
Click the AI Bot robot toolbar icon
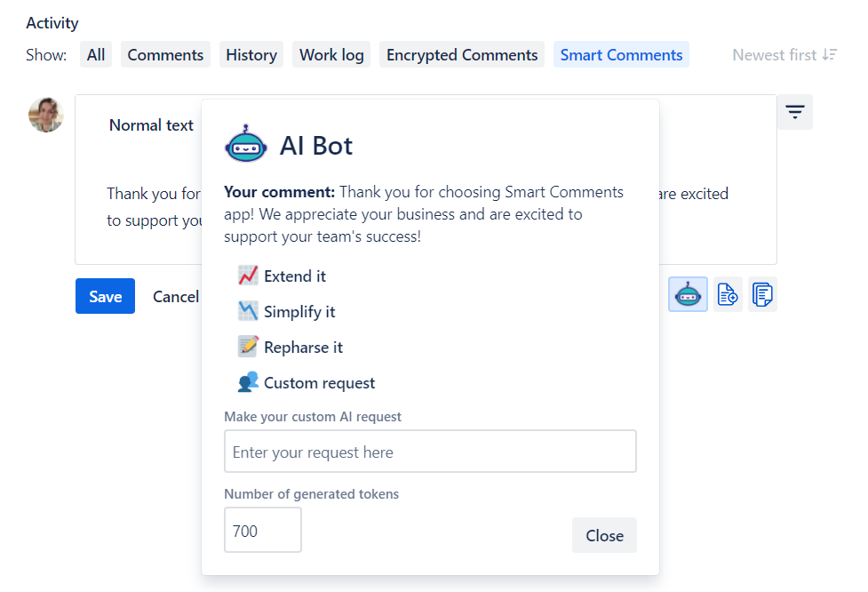pos(688,294)
